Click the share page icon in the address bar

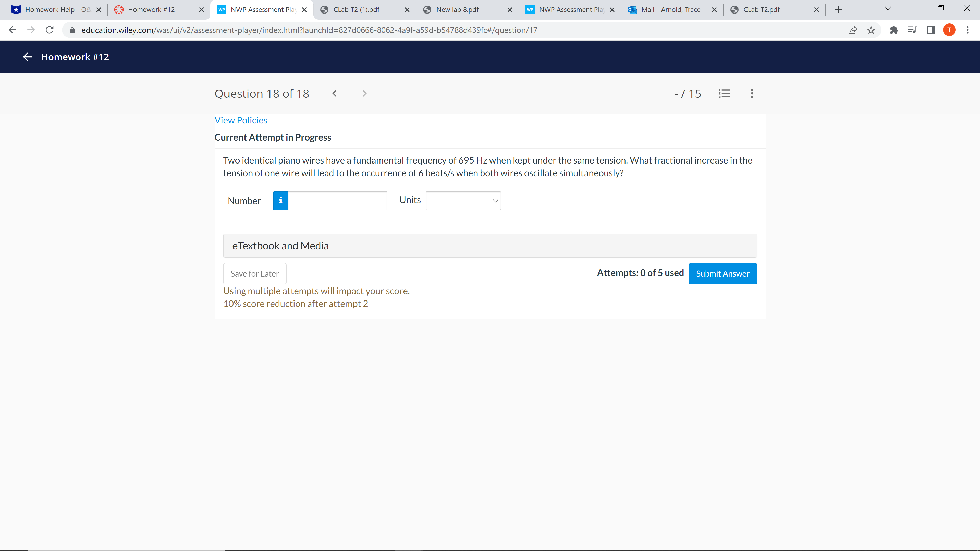pos(853,30)
